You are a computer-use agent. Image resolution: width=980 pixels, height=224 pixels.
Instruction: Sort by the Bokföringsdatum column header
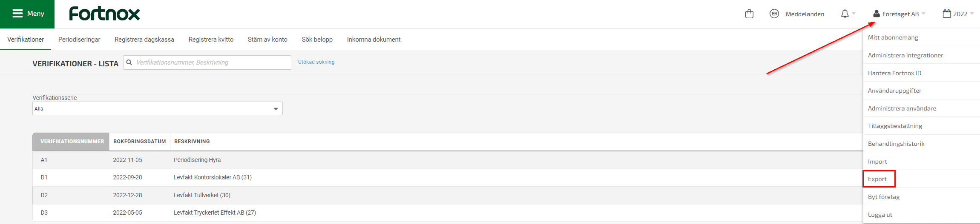(x=140, y=142)
